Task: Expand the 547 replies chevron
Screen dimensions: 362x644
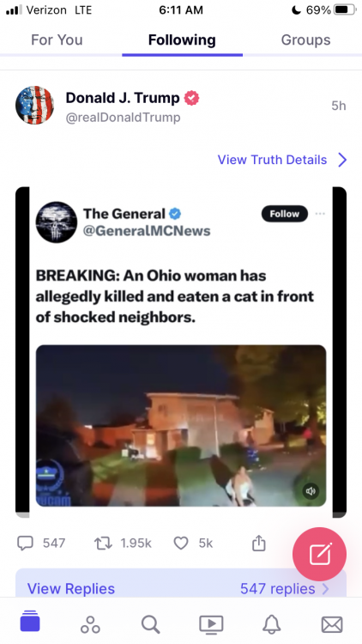Action: tap(325, 589)
